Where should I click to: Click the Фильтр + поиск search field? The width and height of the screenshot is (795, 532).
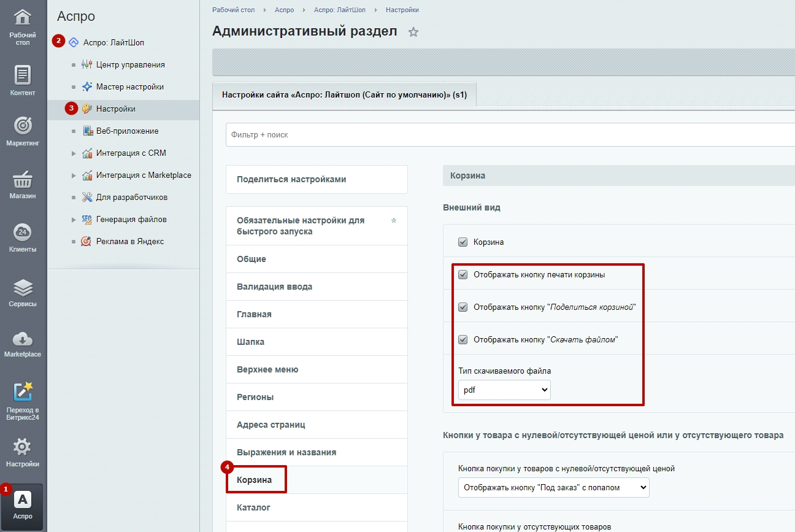click(x=510, y=134)
